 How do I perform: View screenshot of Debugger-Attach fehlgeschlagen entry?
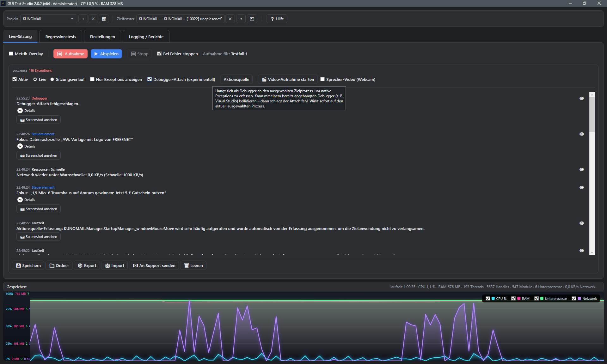39,120
